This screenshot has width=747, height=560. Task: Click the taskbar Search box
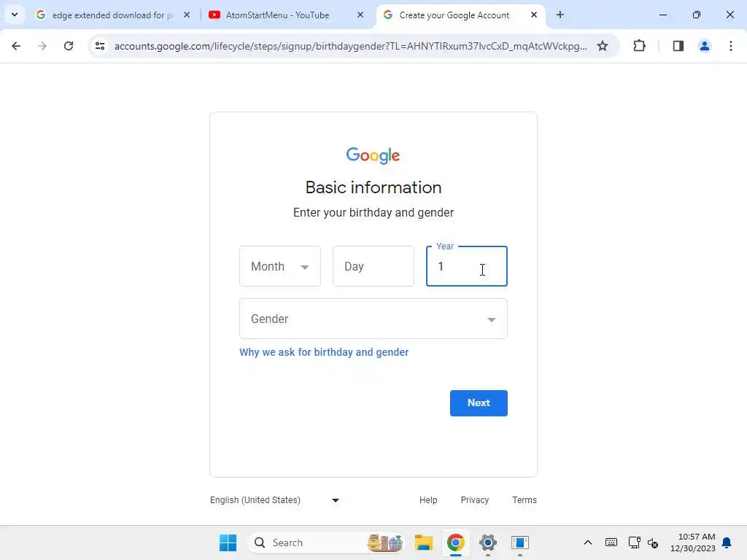(326, 542)
